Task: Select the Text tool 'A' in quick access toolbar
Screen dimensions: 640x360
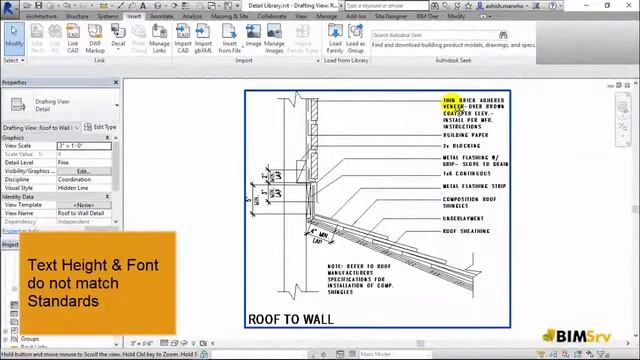Action: (x=143, y=6)
